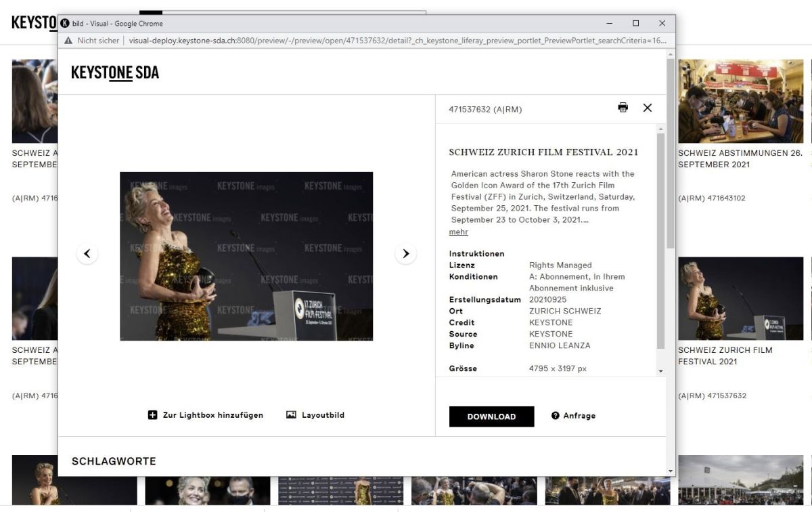Close the image detail panel

click(648, 108)
